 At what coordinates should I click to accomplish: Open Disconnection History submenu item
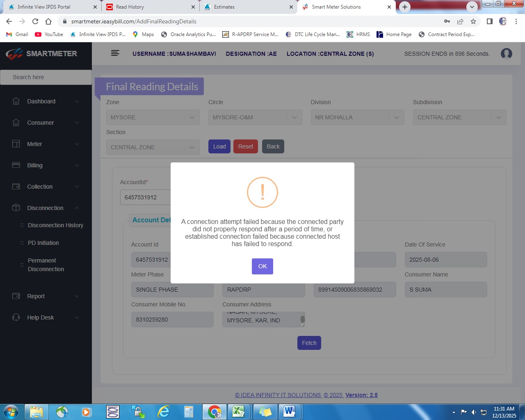55,225
